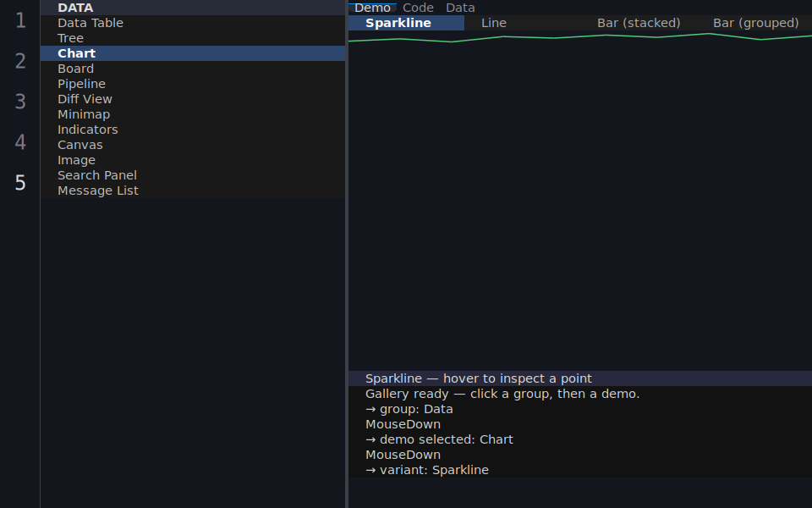
Task: Choose the Bar (grouped) variant
Action: pos(754,23)
